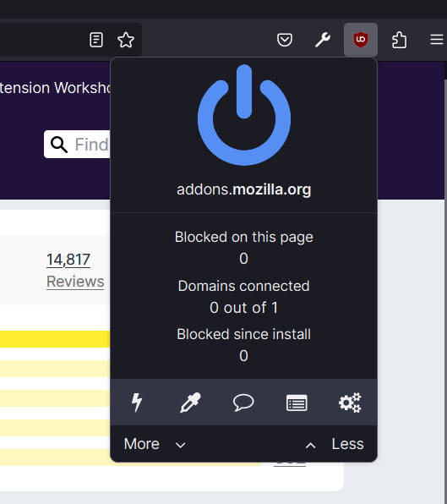This screenshot has width=447, height=504.
Task: Open Extension Workshop link
Action: coord(55,88)
